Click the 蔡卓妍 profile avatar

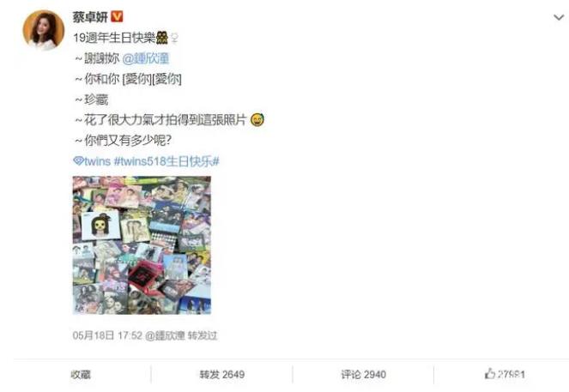43,30
